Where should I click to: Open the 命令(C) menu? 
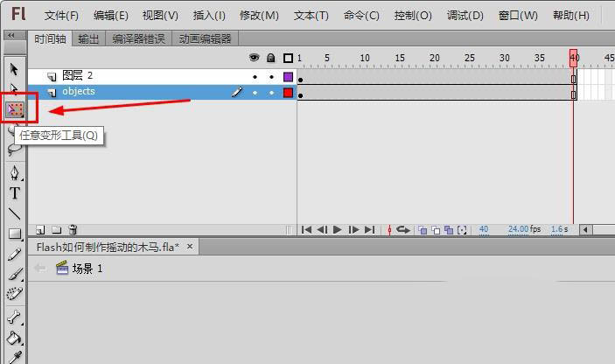(x=361, y=16)
